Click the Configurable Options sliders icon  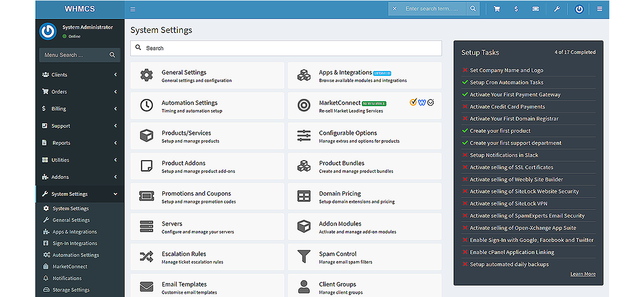click(x=304, y=135)
